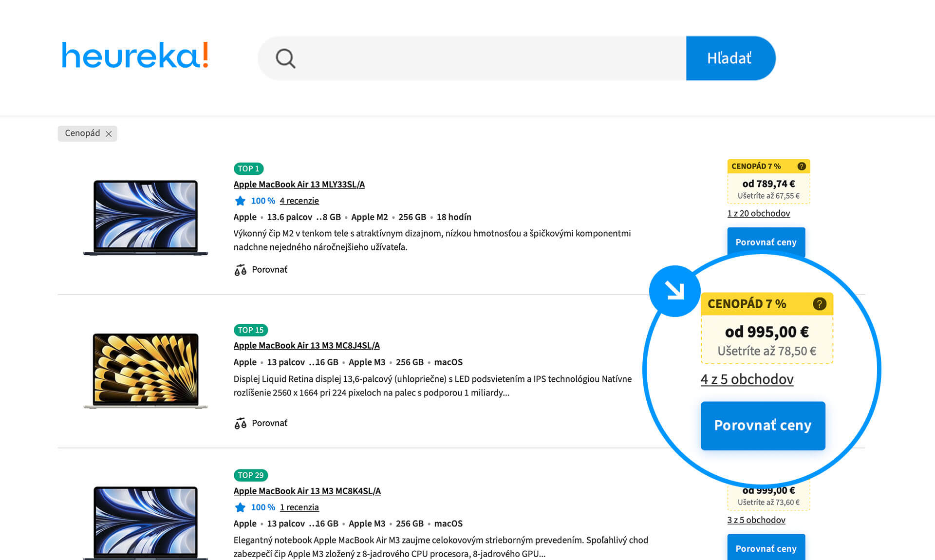Click Porovnať scales icon for MC8J4SL/A

(x=240, y=423)
